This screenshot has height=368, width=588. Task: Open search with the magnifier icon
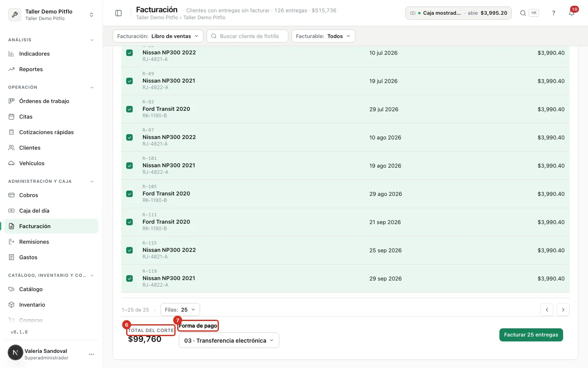tap(523, 13)
